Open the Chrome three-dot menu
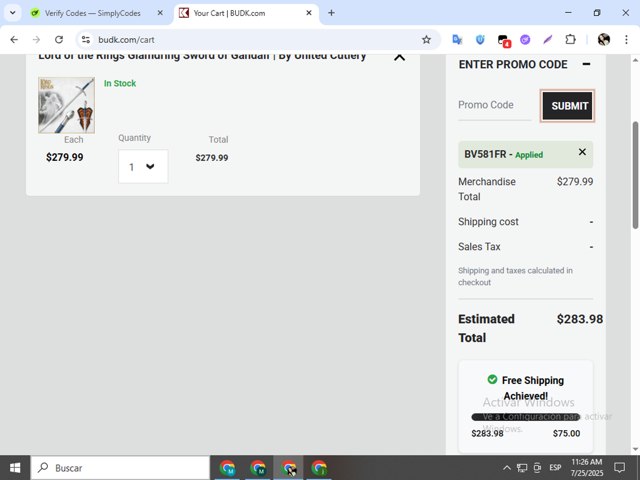 click(626, 40)
